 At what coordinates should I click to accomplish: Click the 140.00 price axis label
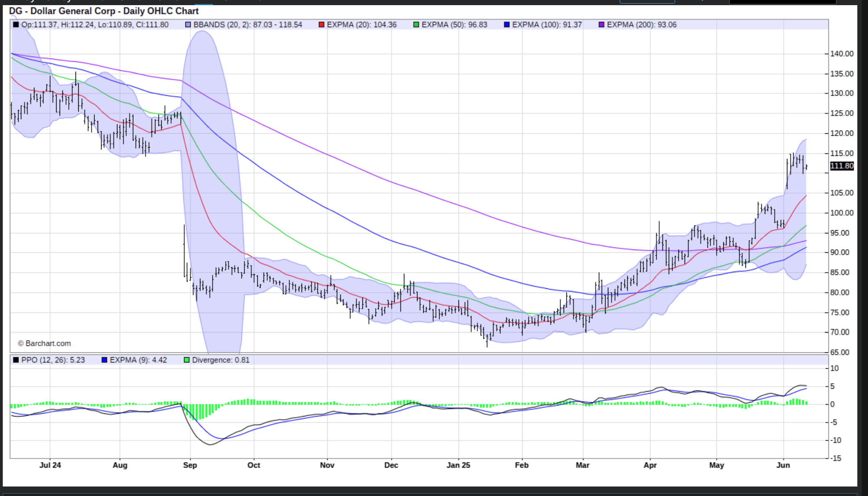point(842,54)
